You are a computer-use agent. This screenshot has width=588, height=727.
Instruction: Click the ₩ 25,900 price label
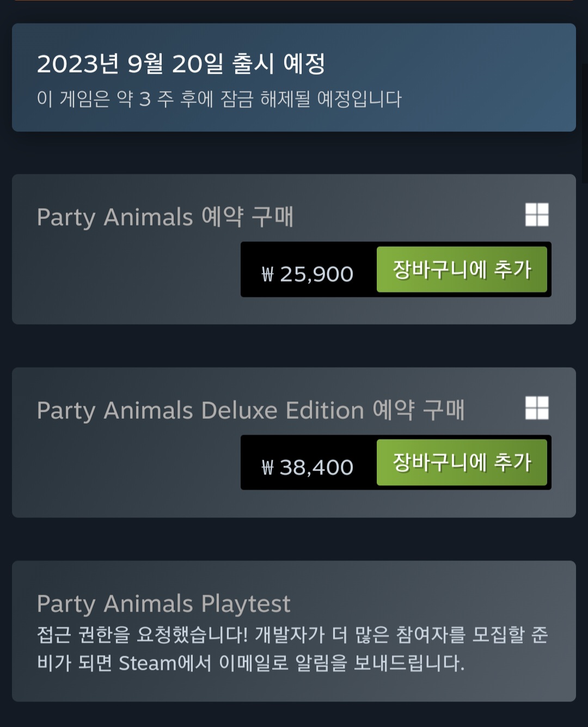tap(308, 274)
